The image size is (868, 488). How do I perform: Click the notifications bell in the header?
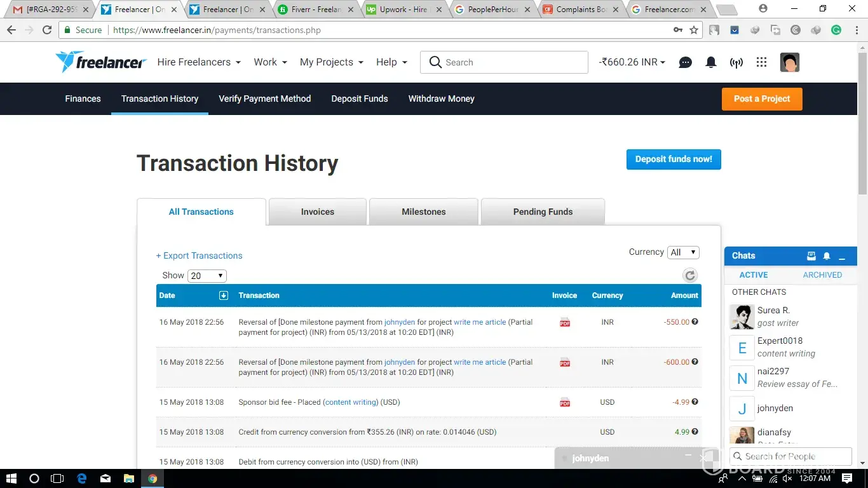[711, 62]
